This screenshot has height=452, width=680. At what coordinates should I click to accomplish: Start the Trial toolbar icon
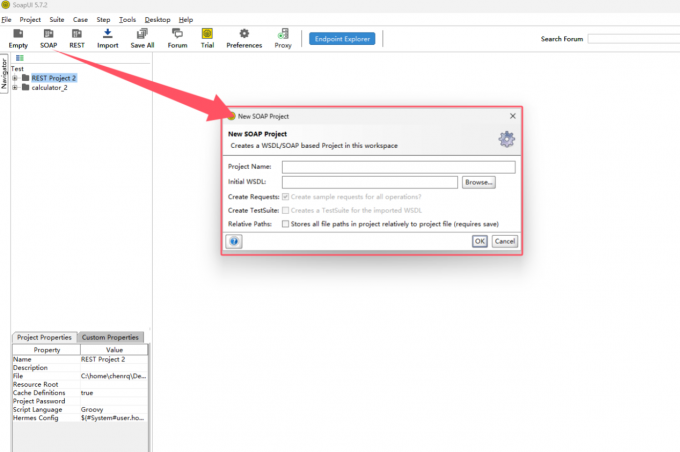[207, 38]
